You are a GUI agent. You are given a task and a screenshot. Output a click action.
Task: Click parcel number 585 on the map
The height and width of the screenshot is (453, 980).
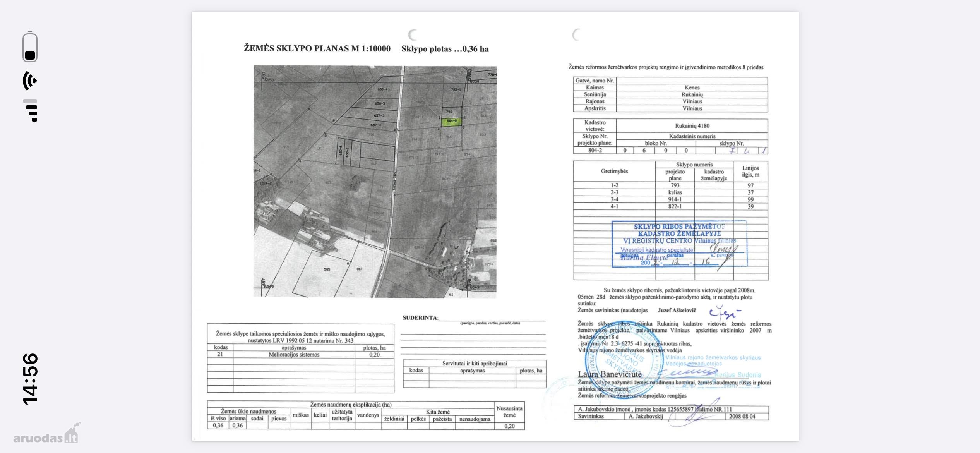pyautogui.click(x=327, y=269)
